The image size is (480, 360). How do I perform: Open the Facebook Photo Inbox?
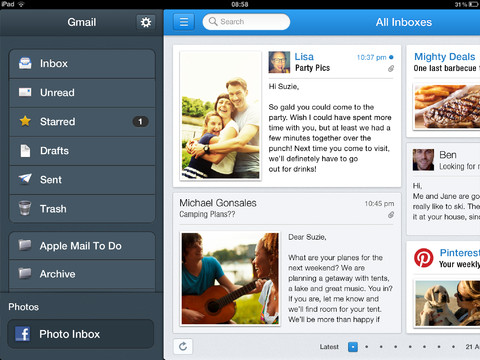[x=81, y=334]
